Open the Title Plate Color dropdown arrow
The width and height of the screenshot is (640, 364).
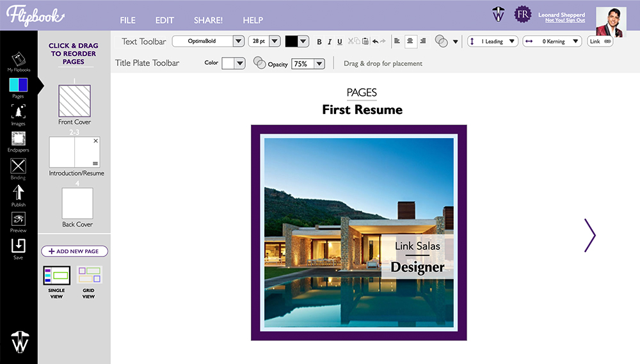[239, 63]
